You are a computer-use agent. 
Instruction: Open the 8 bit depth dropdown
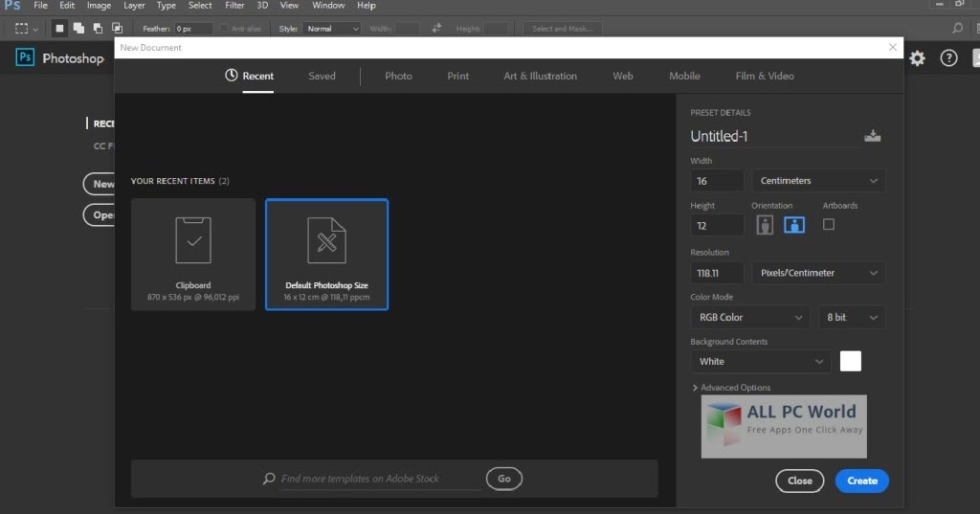(x=852, y=317)
